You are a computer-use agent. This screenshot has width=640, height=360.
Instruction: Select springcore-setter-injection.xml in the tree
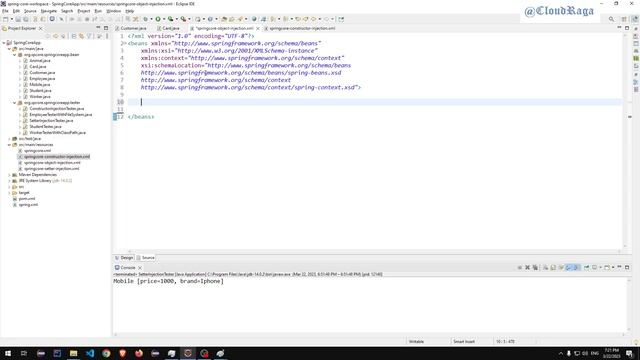tap(51, 169)
